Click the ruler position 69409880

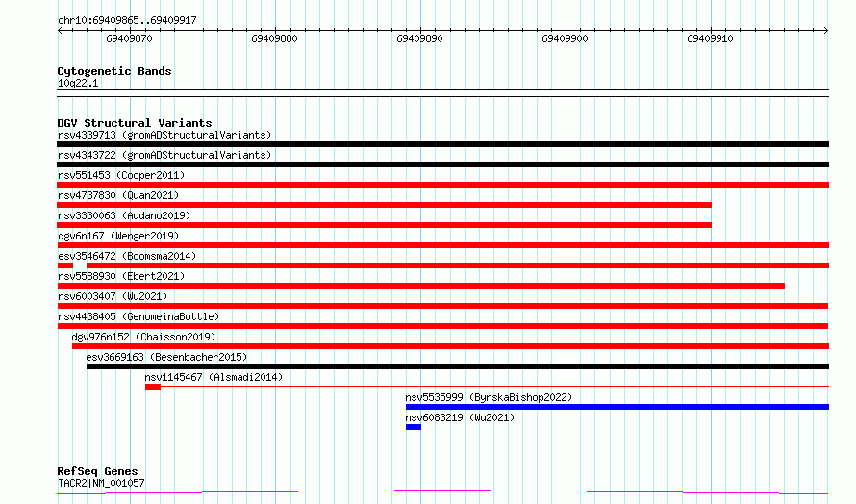pyautogui.click(x=275, y=38)
